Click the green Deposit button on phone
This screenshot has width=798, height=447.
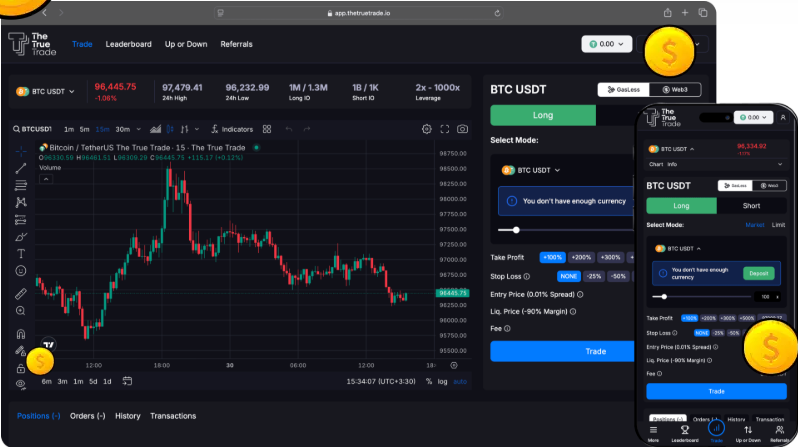tap(758, 273)
